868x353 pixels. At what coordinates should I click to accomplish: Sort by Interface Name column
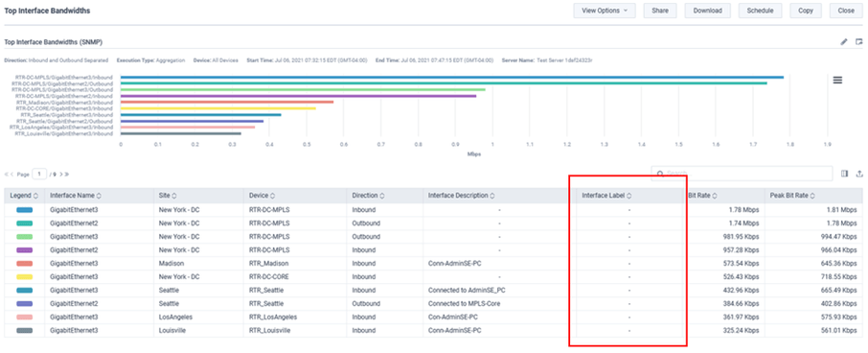76,196
